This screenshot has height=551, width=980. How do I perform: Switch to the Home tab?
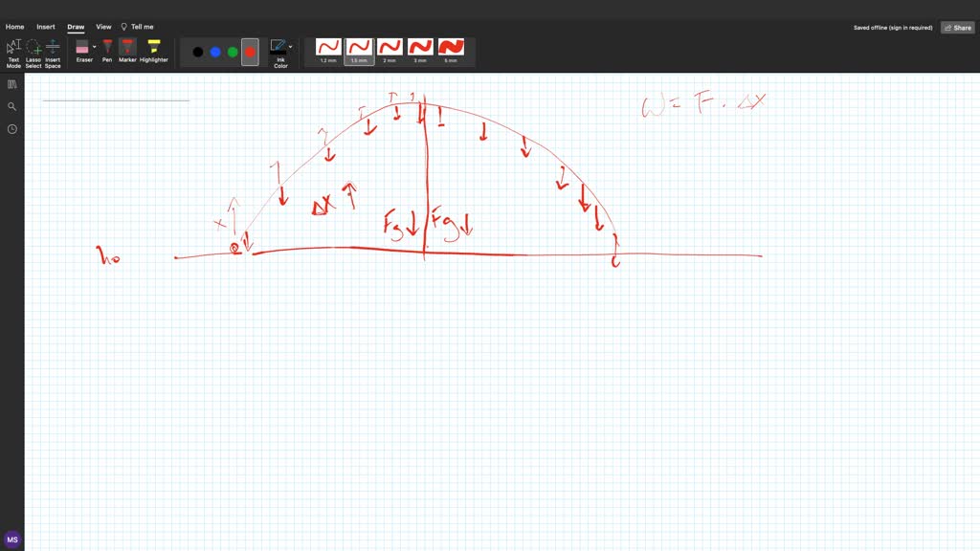14,26
